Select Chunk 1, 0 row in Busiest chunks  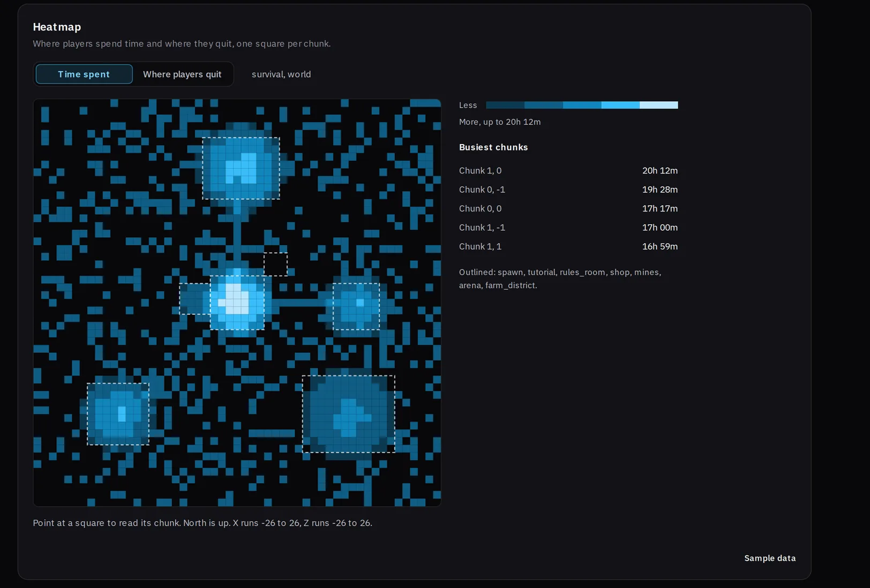point(568,170)
